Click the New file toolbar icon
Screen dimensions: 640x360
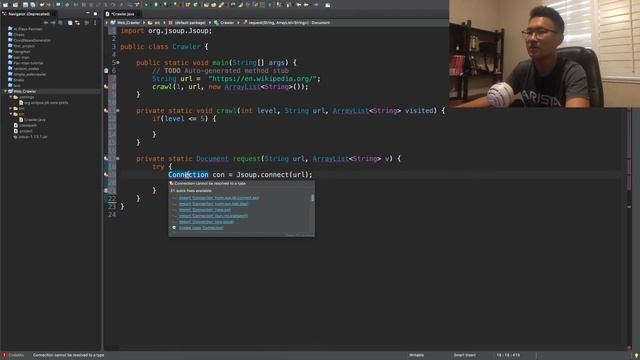coord(6,5)
